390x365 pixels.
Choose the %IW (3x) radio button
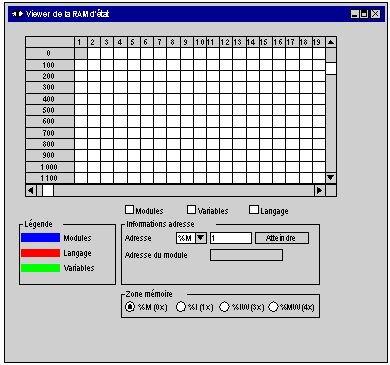[x=224, y=307]
